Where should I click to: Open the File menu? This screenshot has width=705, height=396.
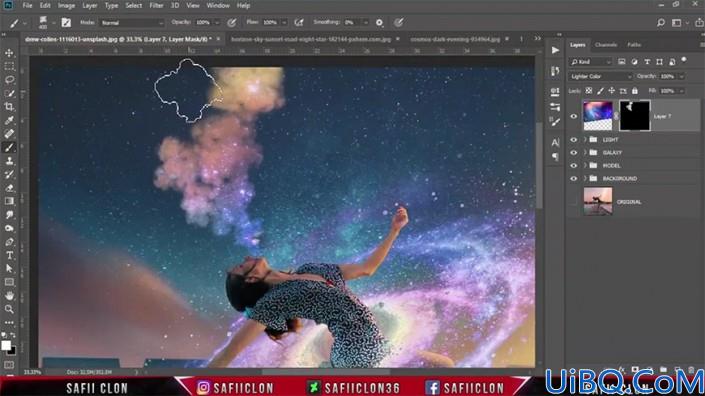tap(27, 5)
